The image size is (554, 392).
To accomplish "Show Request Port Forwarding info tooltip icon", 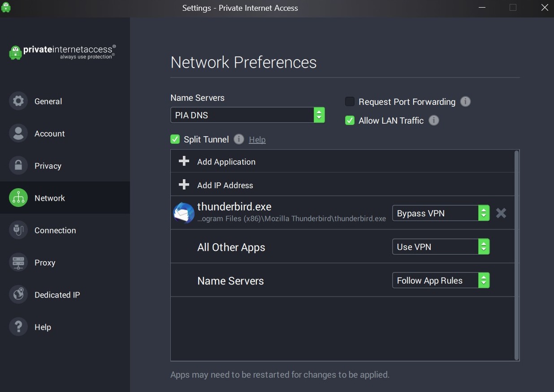I will pos(466,102).
